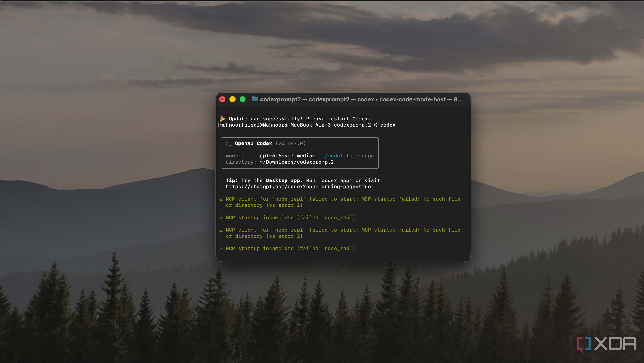Click the 'Tip:' label text
The height and width of the screenshot is (363, 644).
[x=232, y=180]
